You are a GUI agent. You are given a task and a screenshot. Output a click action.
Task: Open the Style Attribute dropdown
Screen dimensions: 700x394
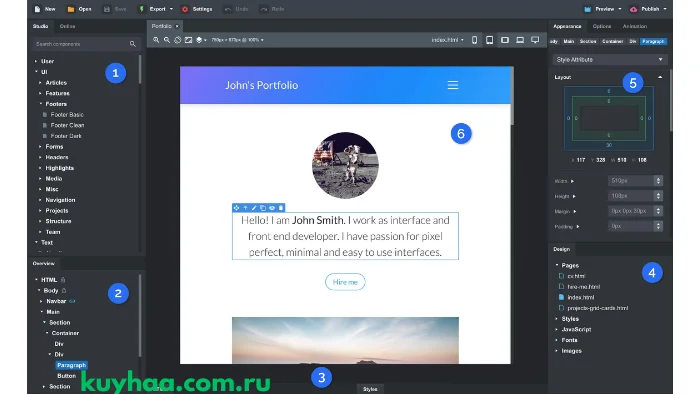pyautogui.click(x=610, y=59)
